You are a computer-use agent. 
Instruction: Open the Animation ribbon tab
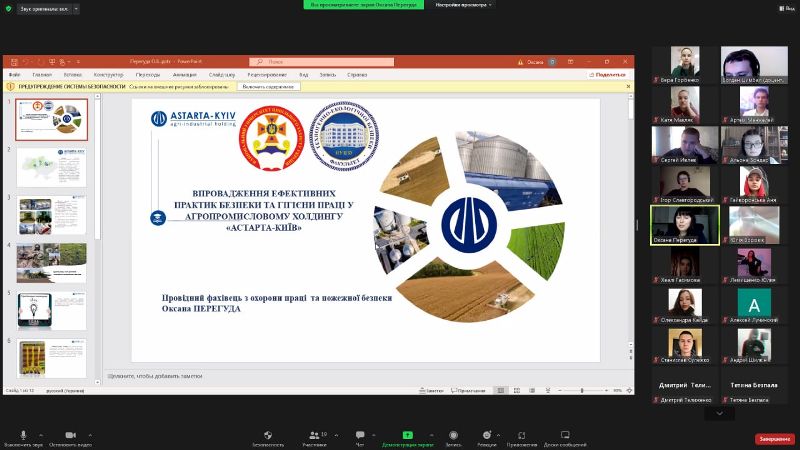(184, 75)
